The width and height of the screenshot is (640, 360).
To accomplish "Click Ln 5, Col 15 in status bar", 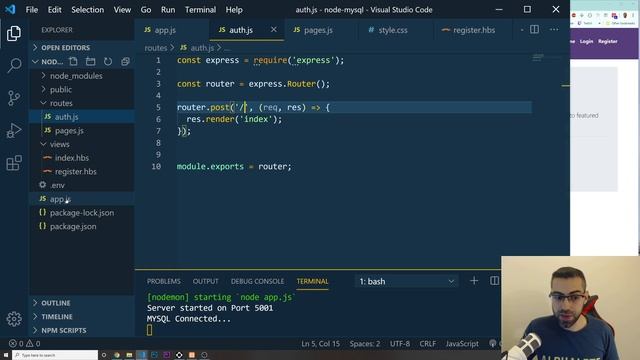I will (320, 344).
